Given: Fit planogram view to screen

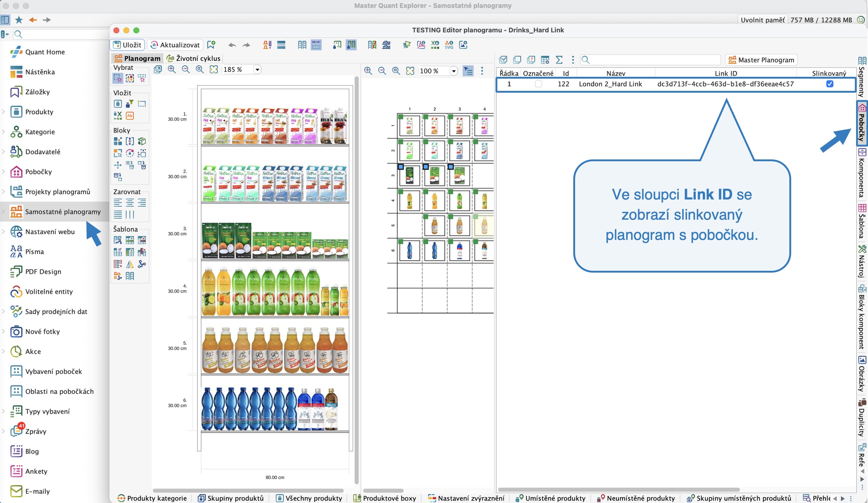Looking at the screenshot, I should (x=214, y=69).
